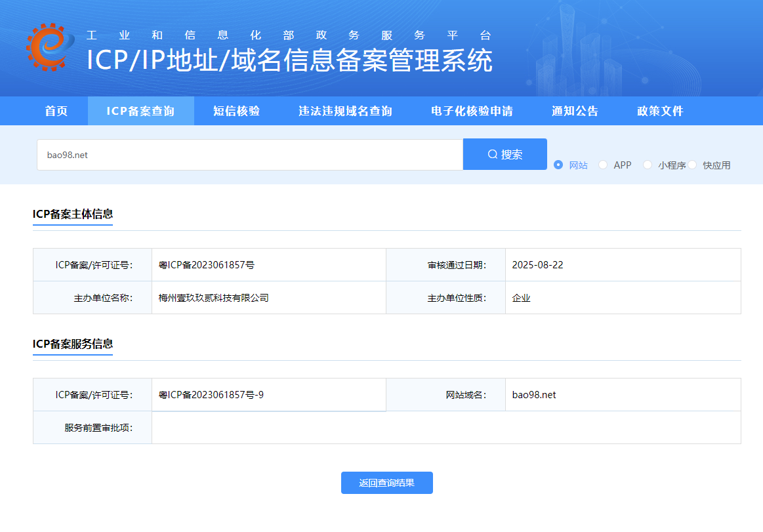Click the 企业 entity type value
The width and height of the screenshot is (763, 532).
[521, 298]
